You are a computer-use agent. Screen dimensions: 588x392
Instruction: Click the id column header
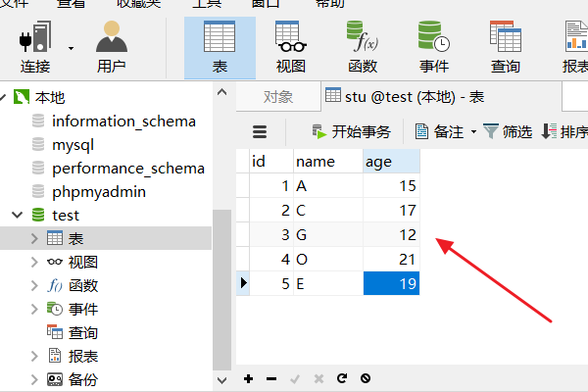pos(271,162)
